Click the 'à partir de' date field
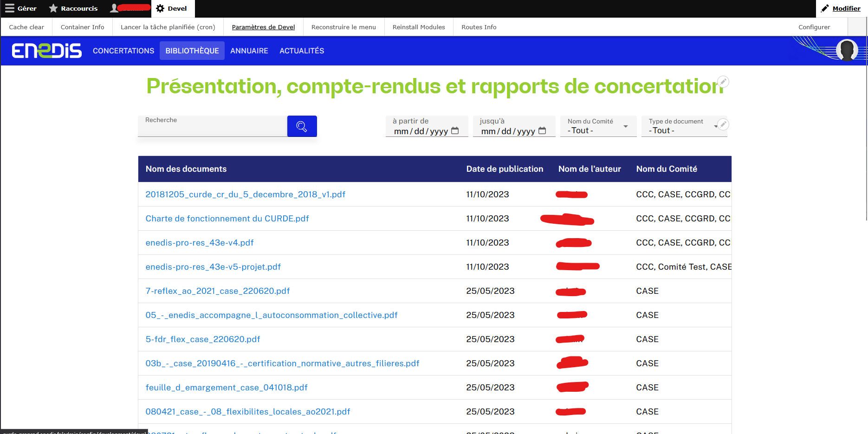This screenshot has width=868, height=434. 427,126
